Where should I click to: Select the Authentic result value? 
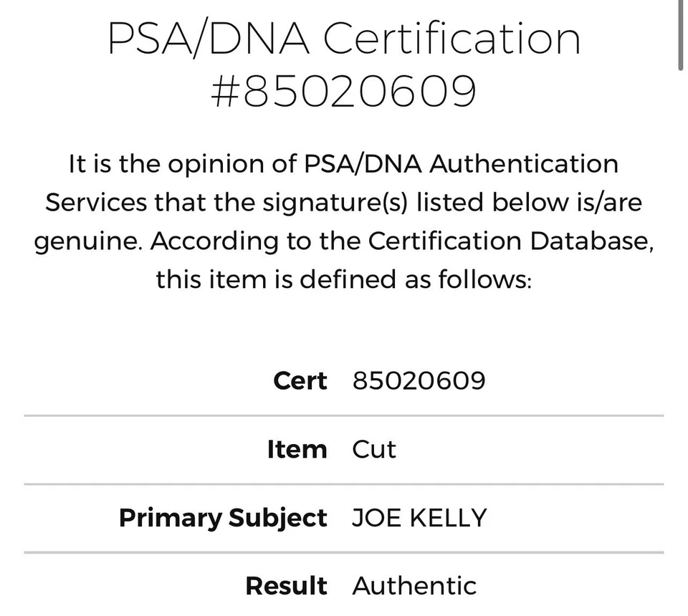pyautogui.click(x=414, y=586)
